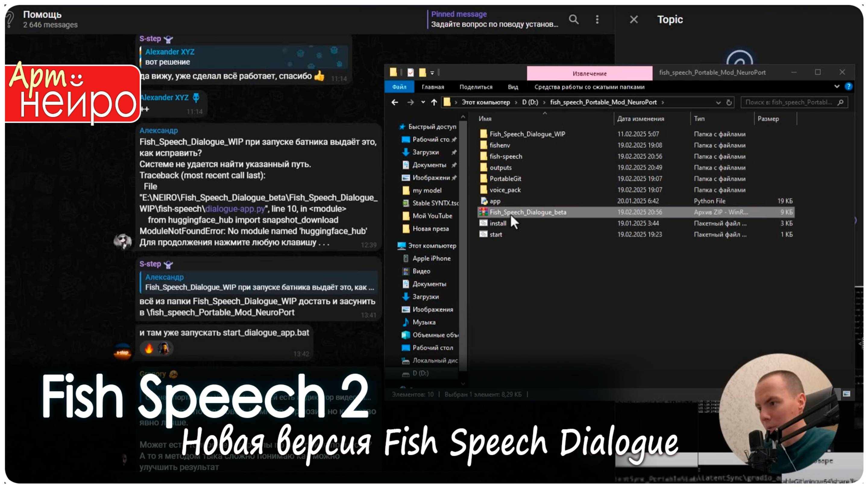Click the Forward arrow in Explorer
Image resolution: width=868 pixels, height=488 pixels.
tap(410, 102)
